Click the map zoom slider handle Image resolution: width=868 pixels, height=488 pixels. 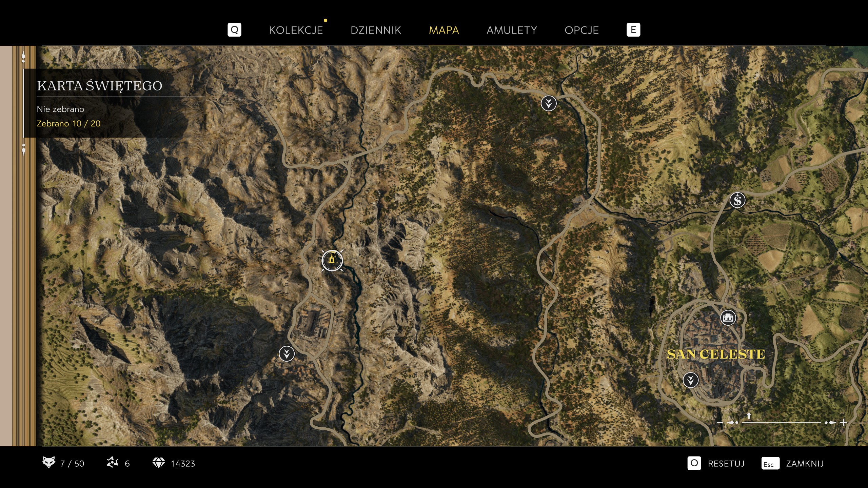point(749,416)
